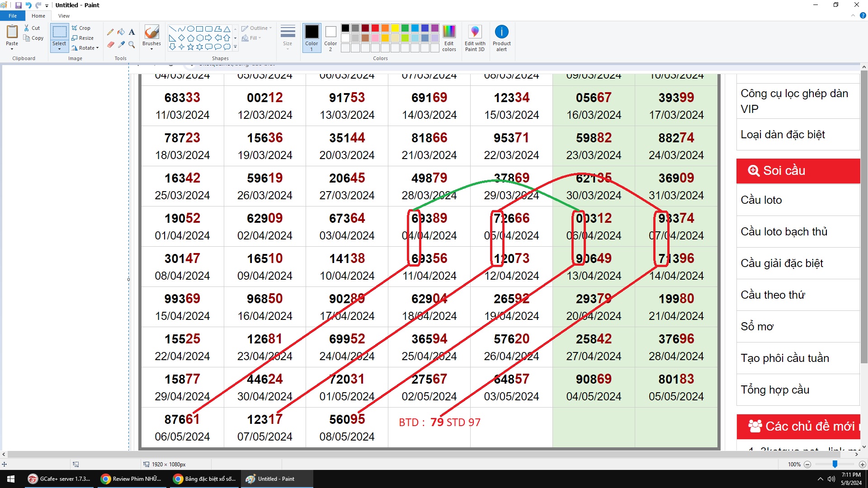Activate Color 1 selector
Image resolution: width=868 pixels, height=488 pixels.
point(311,38)
